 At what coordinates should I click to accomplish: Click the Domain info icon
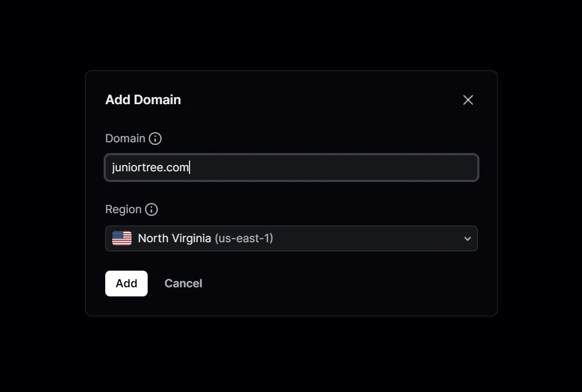(x=155, y=139)
